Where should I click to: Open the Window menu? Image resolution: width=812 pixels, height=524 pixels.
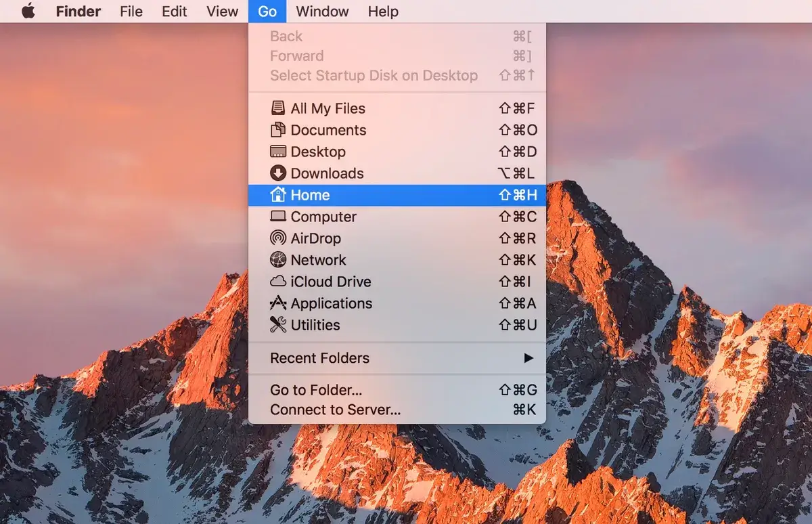pos(322,12)
